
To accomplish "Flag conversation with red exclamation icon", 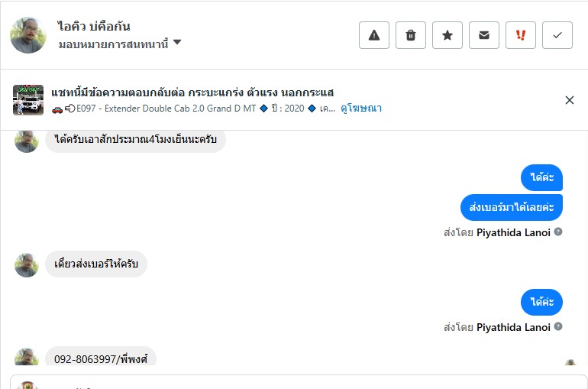I will pos(521,35).
